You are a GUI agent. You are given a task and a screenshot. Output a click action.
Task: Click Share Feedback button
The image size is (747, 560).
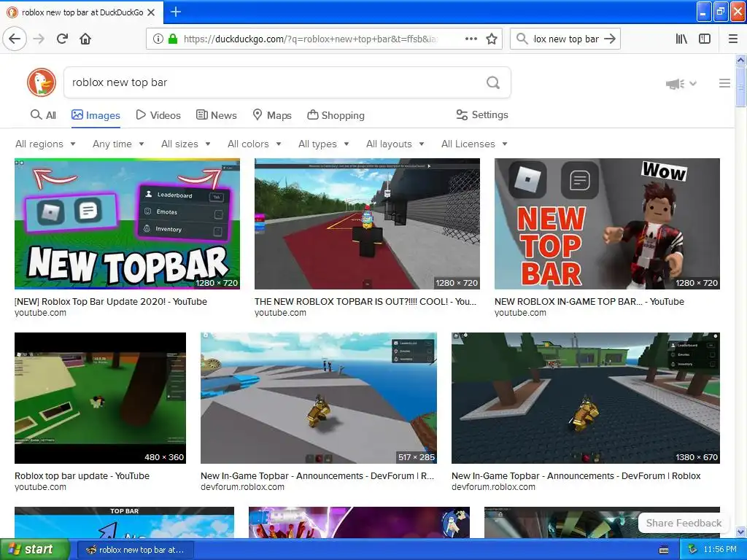point(684,523)
